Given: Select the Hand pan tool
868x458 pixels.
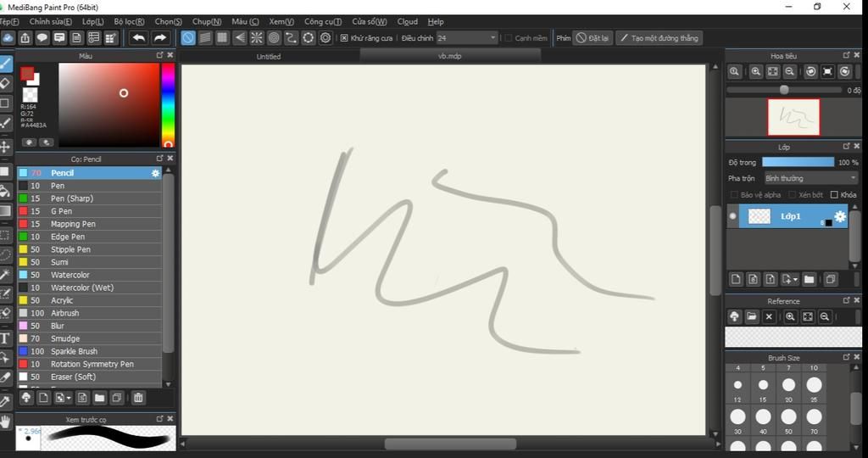Looking at the screenshot, I should [6, 422].
